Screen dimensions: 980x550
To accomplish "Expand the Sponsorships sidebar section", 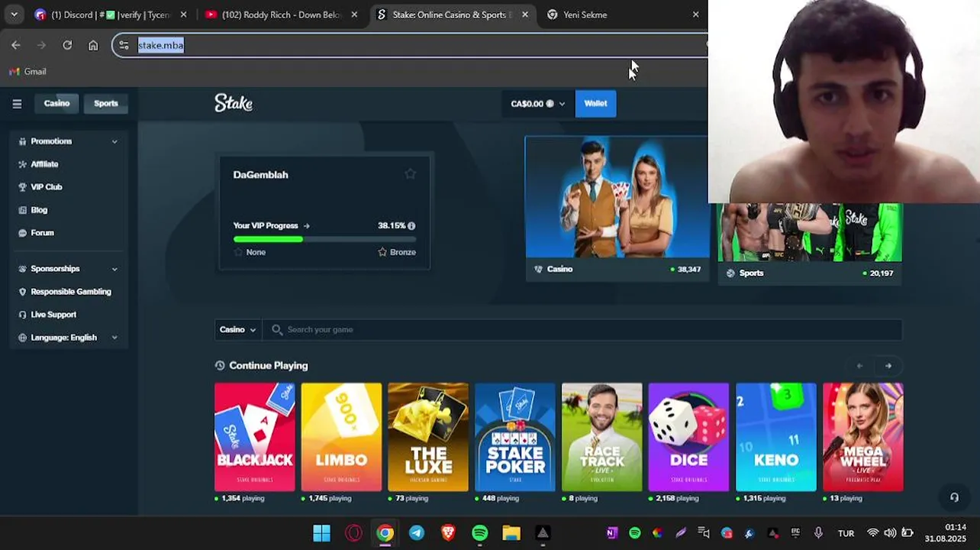I will tap(69, 269).
